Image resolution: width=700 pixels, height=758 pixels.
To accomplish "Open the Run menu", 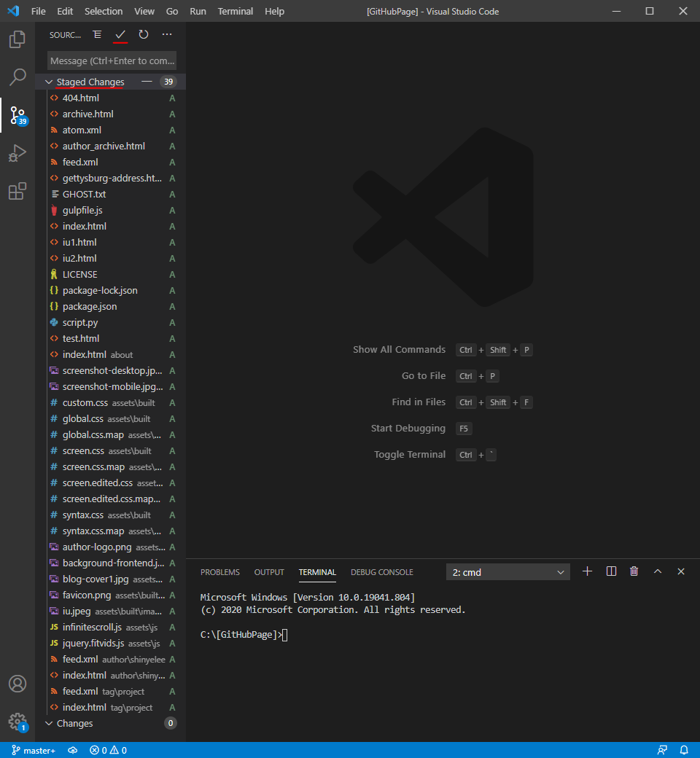I will (198, 11).
